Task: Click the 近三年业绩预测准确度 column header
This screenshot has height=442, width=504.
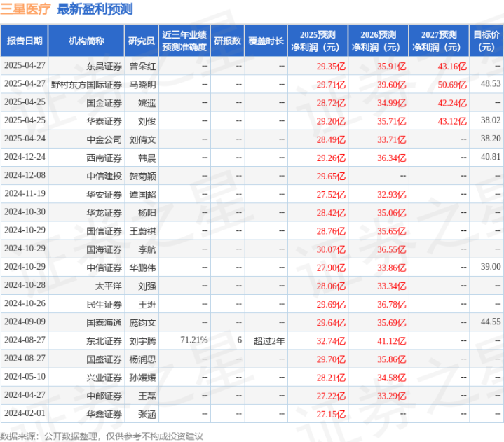Action: point(184,41)
